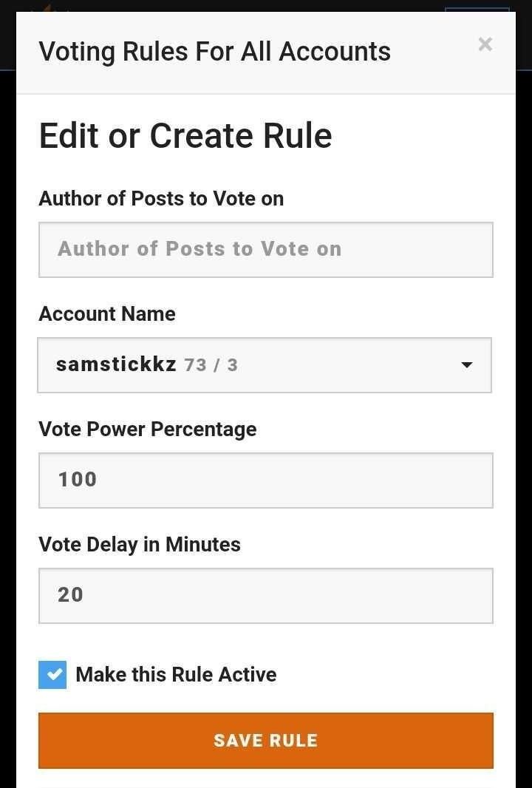Select the samstickkz account name text
The image size is (532, 788).
pos(116,364)
